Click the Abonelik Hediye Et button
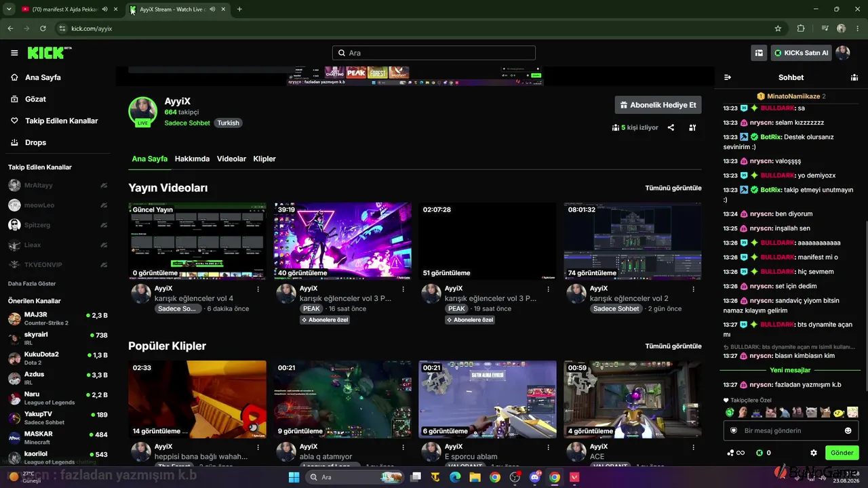The width and height of the screenshot is (868, 488). pos(658,105)
